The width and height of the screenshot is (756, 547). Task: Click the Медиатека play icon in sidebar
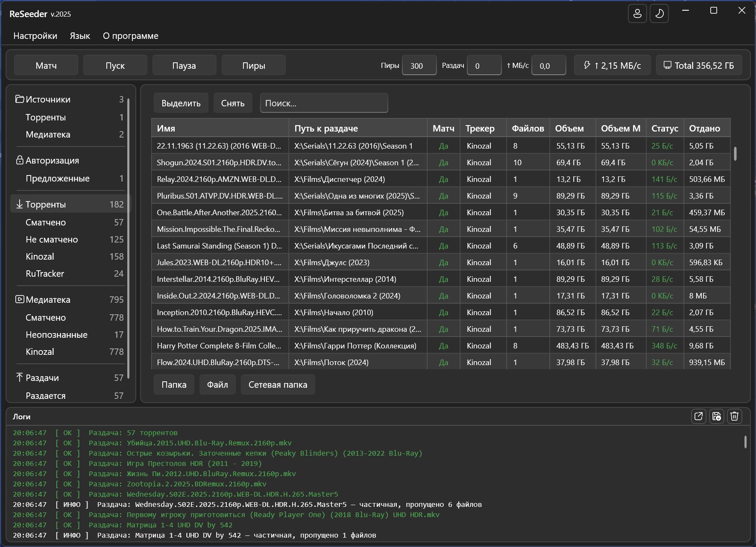[19, 299]
